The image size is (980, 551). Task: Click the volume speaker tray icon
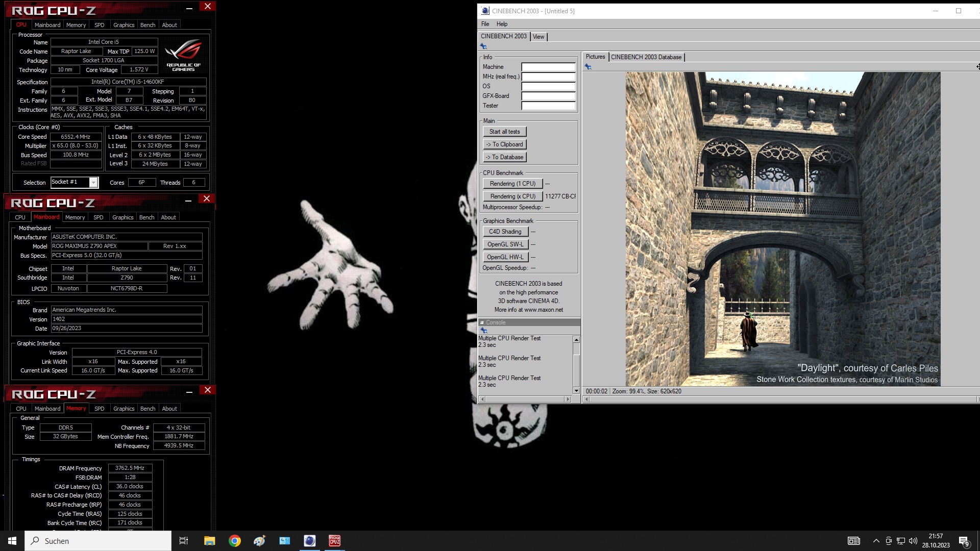click(x=913, y=541)
